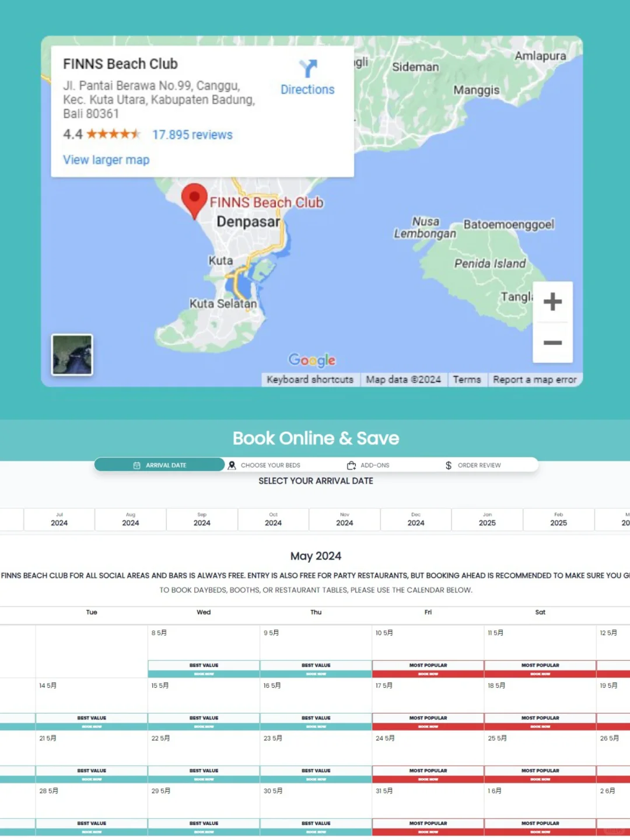Select the Sep 2024 month tab

(202, 519)
